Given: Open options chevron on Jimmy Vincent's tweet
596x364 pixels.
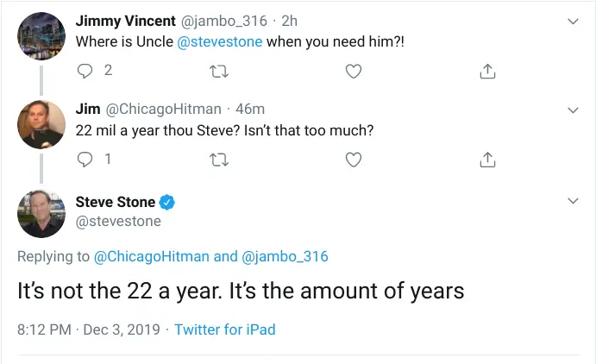Looking at the screenshot, I should point(574,21).
